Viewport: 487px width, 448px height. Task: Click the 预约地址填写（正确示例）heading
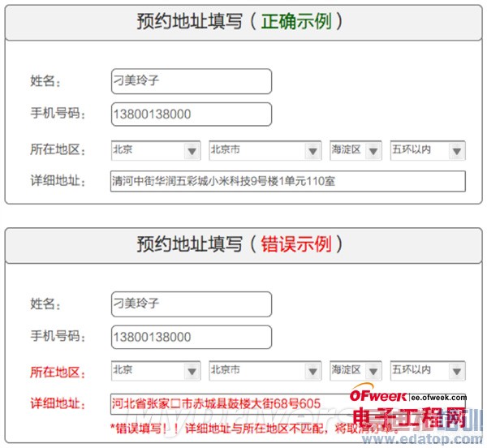[x=239, y=21]
